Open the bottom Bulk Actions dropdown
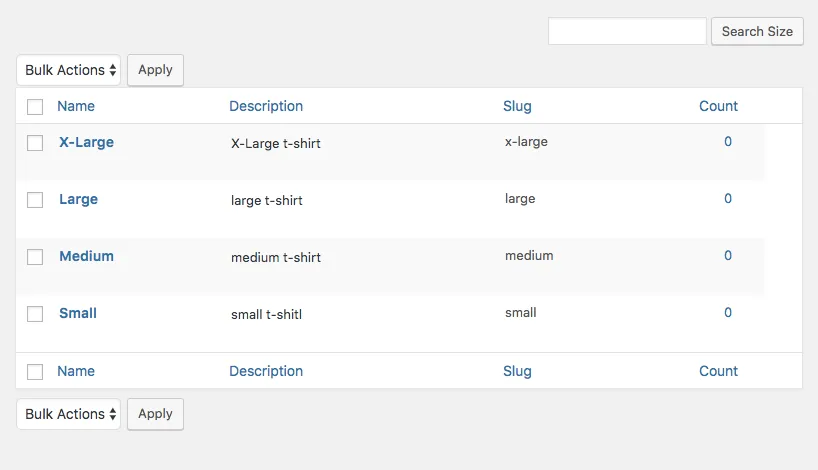 pos(68,414)
